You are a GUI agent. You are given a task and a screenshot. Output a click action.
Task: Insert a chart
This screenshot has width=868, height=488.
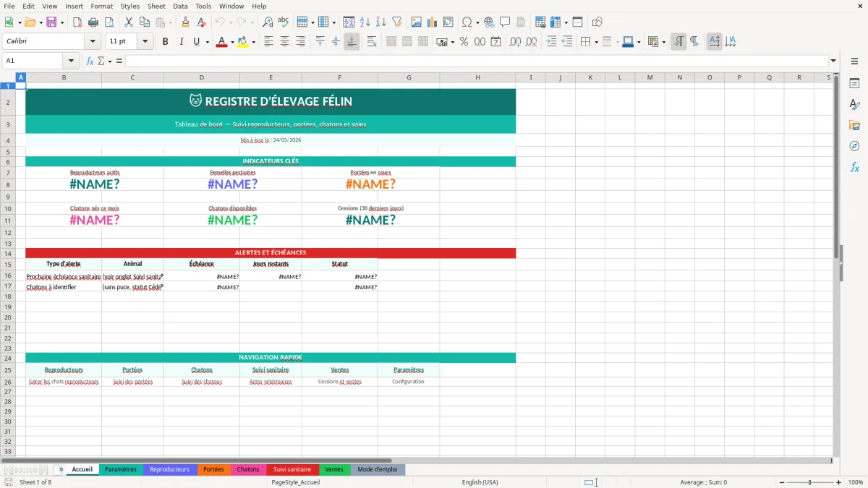[x=432, y=22]
